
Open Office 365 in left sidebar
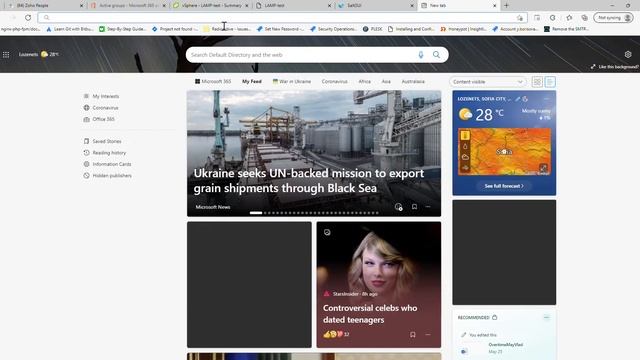[99, 119]
